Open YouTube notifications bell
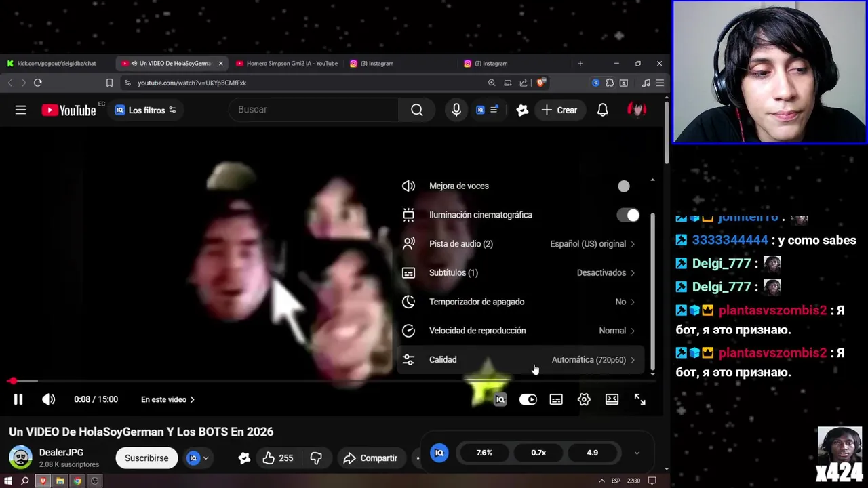 coord(602,110)
